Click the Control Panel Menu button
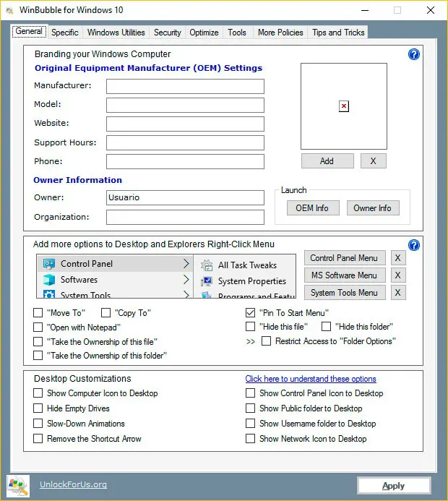 pos(345,258)
